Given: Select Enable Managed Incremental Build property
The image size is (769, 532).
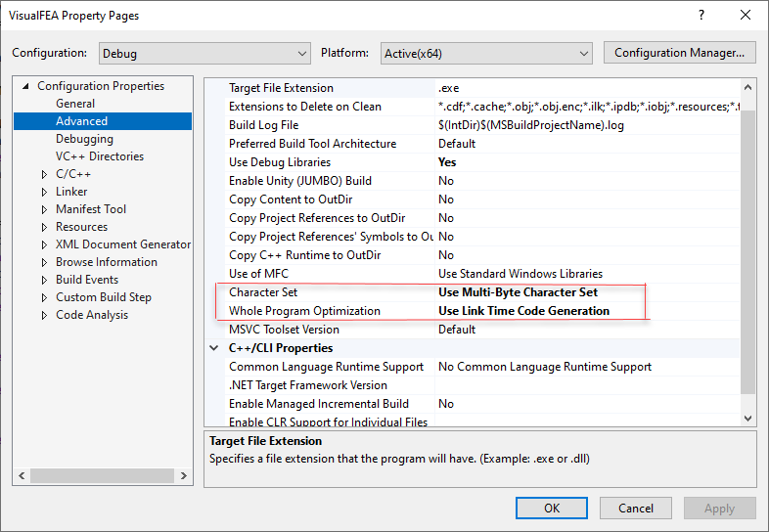Looking at the screenshot, I should 318,405.
